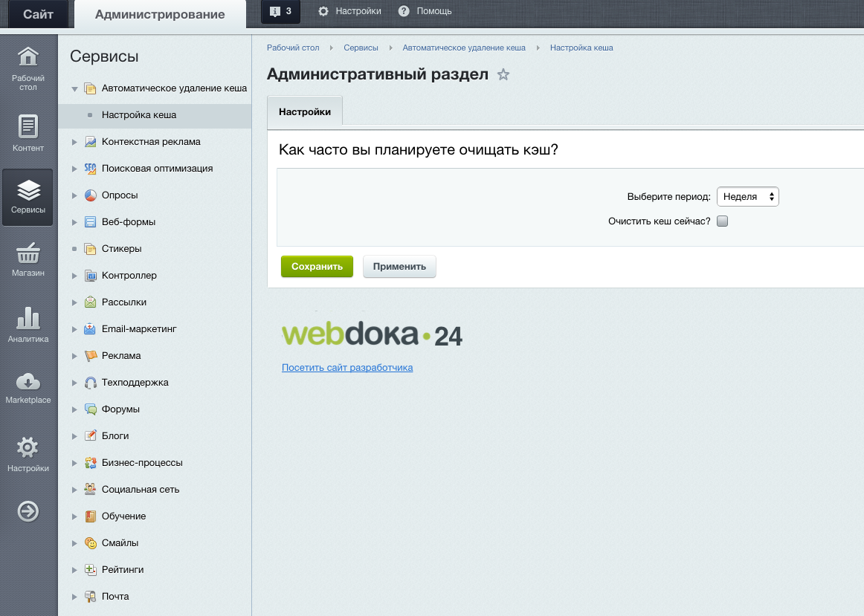Open the Выберите период dropdown
The height and width of the screenshot is (616, 864).
click(x=748, y=196)
